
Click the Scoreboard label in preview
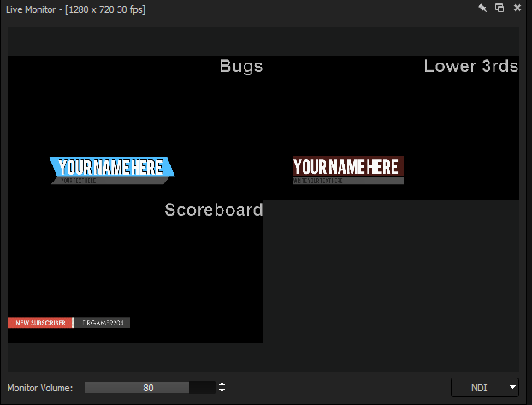click(x=213, y=210)
